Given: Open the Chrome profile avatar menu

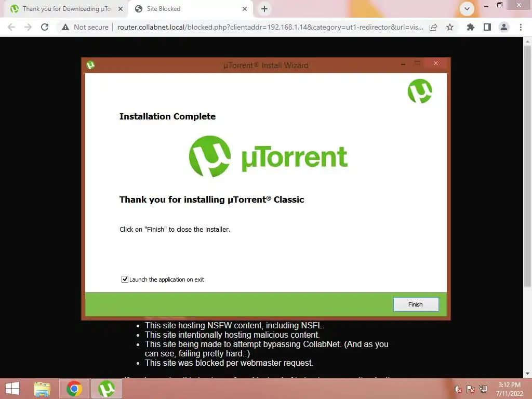Looking at the screenshot, I should (x=504, y=27).
